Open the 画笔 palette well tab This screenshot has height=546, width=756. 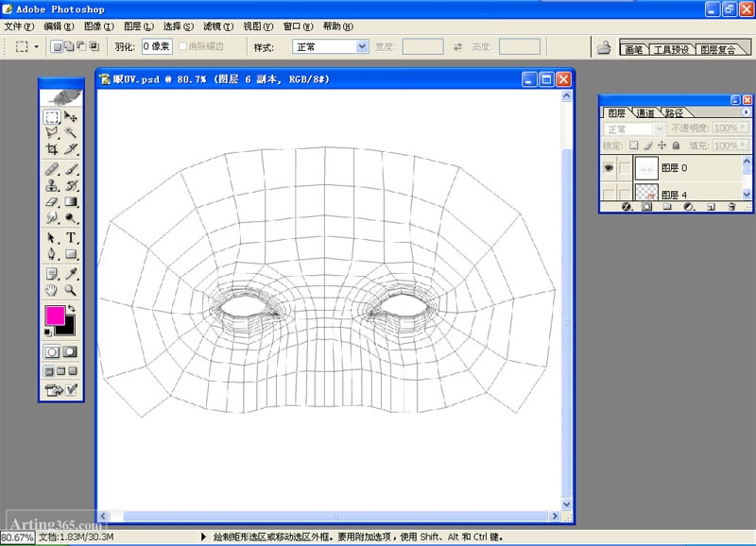click(634, 49)
